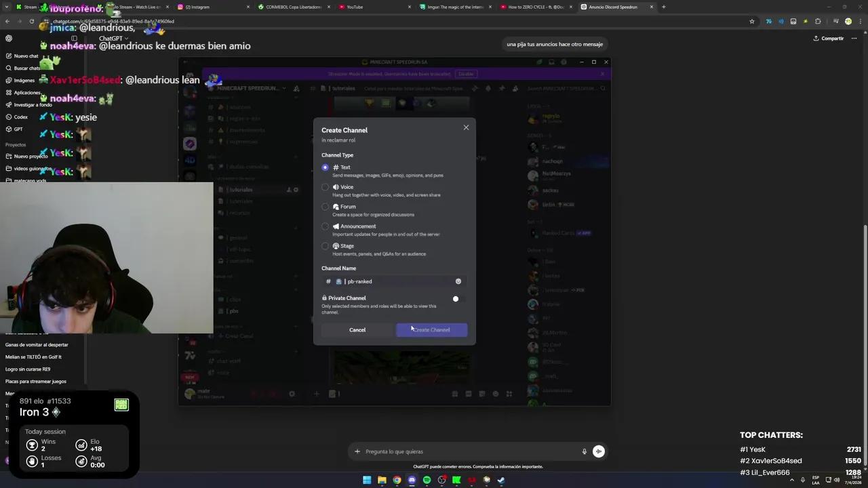Open 'Melian se TILTEÓ en Golf It' chat
Image resolution: width=868 pixels, height=488 pixels.
tap(33, 357)
